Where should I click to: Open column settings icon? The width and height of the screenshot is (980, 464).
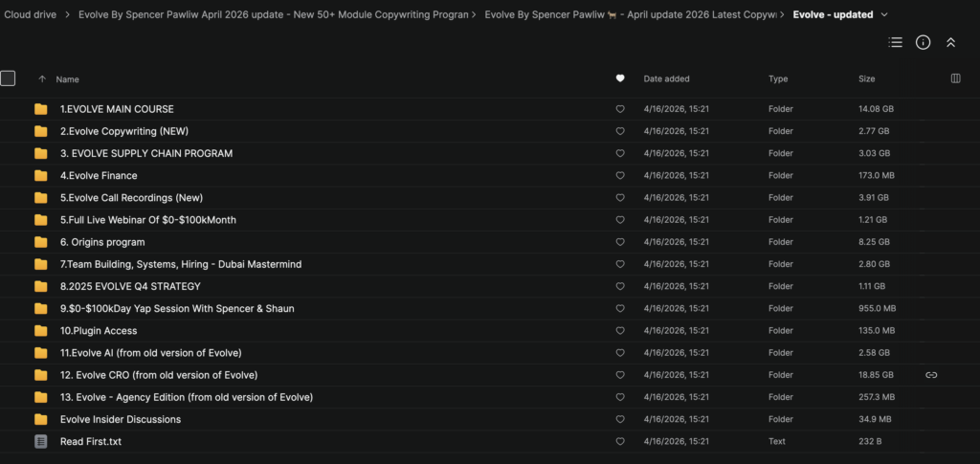pos(955,78)
